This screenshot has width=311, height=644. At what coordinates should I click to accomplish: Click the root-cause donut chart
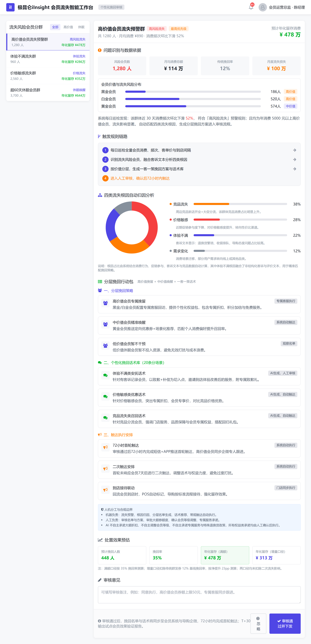[x=132, y=227]
